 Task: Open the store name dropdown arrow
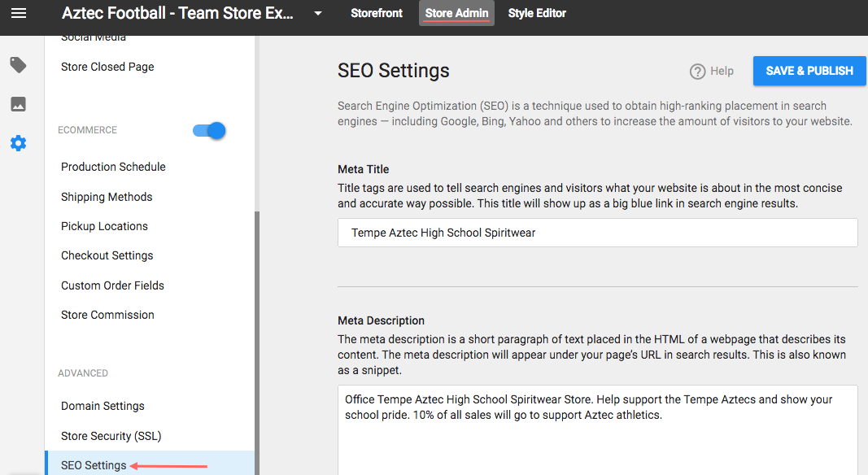pos(316,13)
